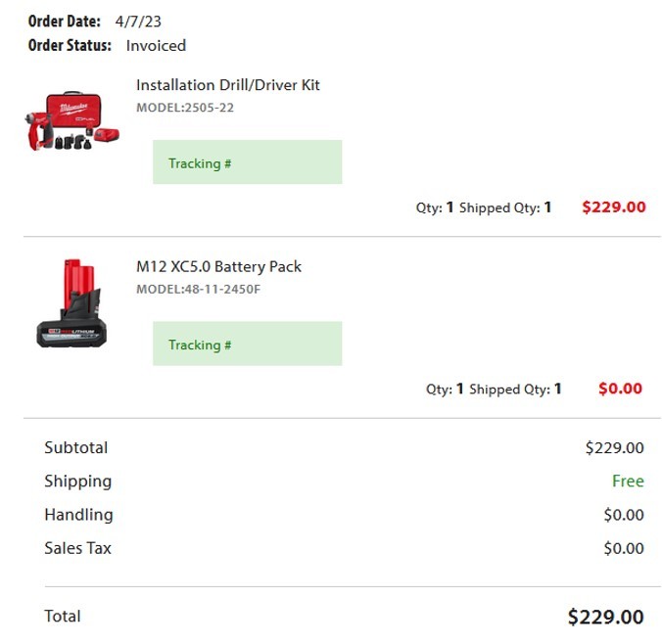
Task: Click the Installation Drill/Driver Kit product image
Action: 71,120
